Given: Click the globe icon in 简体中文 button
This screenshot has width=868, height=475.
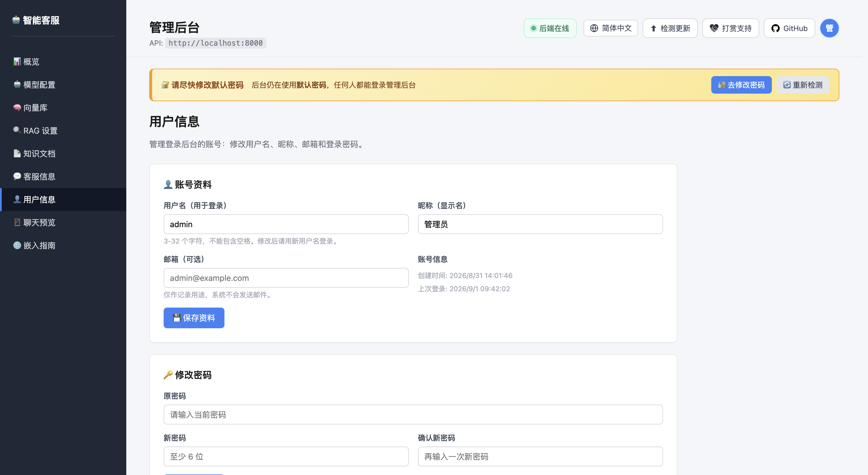Looking at the screenshot, I should pyautogui.click(x=594, y=28).
